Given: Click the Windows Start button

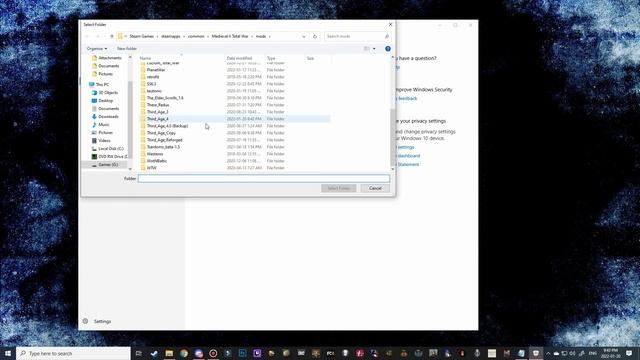Looking at the screenshot, I should 8,353.
